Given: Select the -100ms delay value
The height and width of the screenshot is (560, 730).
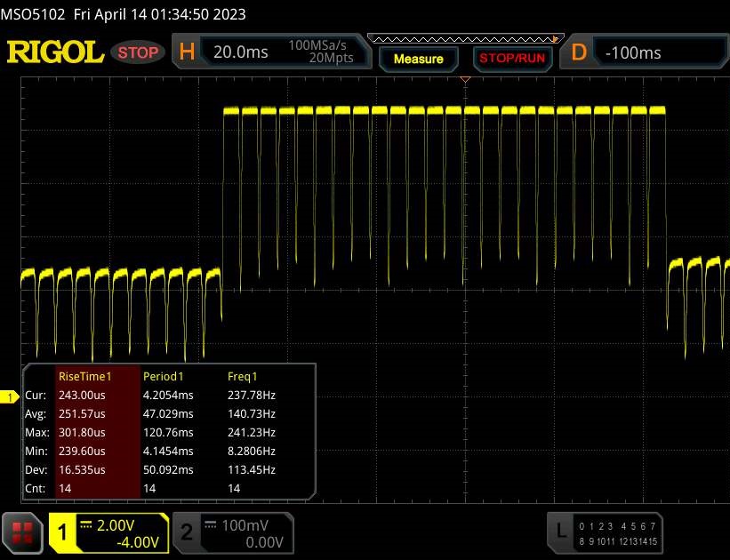Looking at the screenshot, I should tap(633, 53).
